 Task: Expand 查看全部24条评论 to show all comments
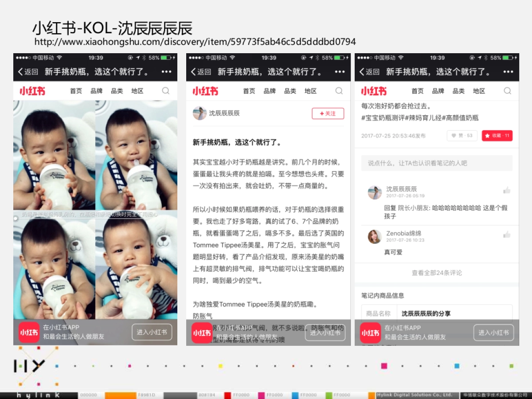pos(436,273)
